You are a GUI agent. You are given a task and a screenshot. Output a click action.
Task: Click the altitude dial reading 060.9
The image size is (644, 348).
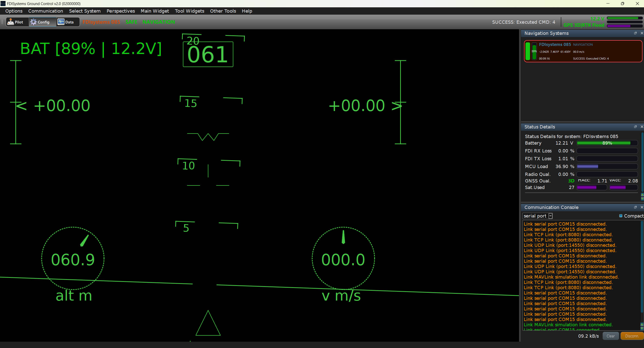coord(73,258)
